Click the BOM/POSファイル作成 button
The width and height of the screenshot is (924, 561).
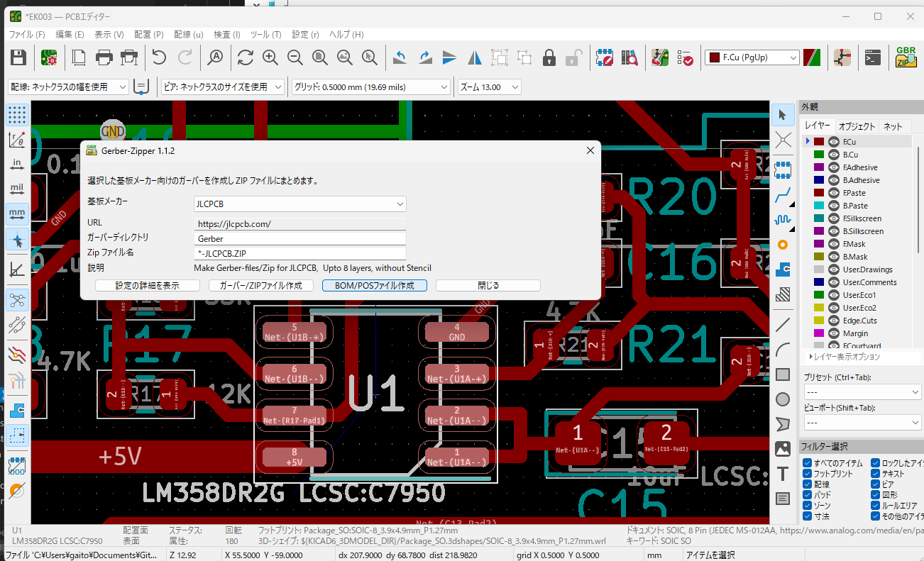[375, 286]
